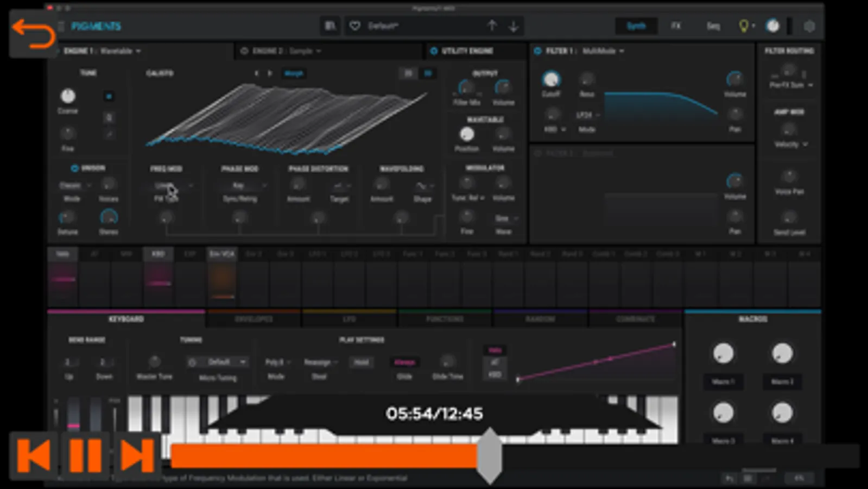Open the Wavefolding Shape dropdown
The width and height of the screenshot is (868, 489).
423,186
